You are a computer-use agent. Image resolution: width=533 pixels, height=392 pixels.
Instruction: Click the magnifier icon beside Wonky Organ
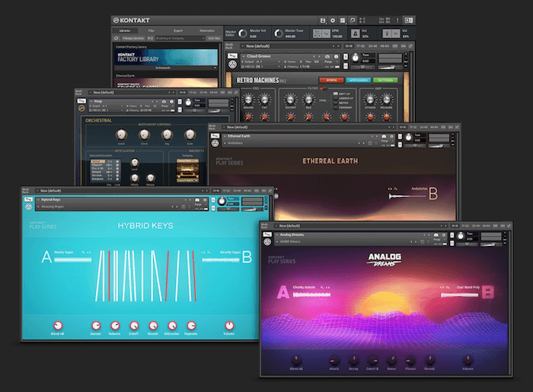pyautogui.click(x=83, y=253)
